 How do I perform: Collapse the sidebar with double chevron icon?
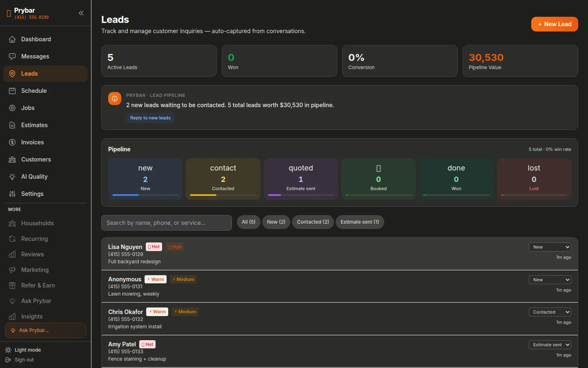[x=81, y=13]
